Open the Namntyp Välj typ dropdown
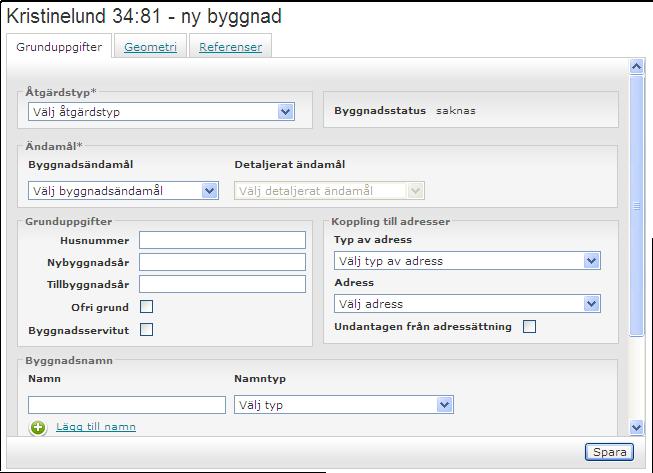 click(x=344, y=405)
